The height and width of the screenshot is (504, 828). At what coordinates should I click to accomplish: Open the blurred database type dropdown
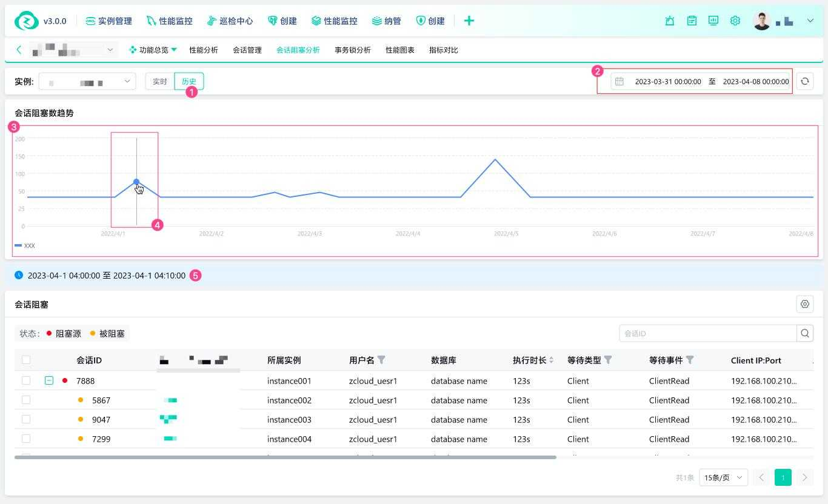tap(73, 50)
